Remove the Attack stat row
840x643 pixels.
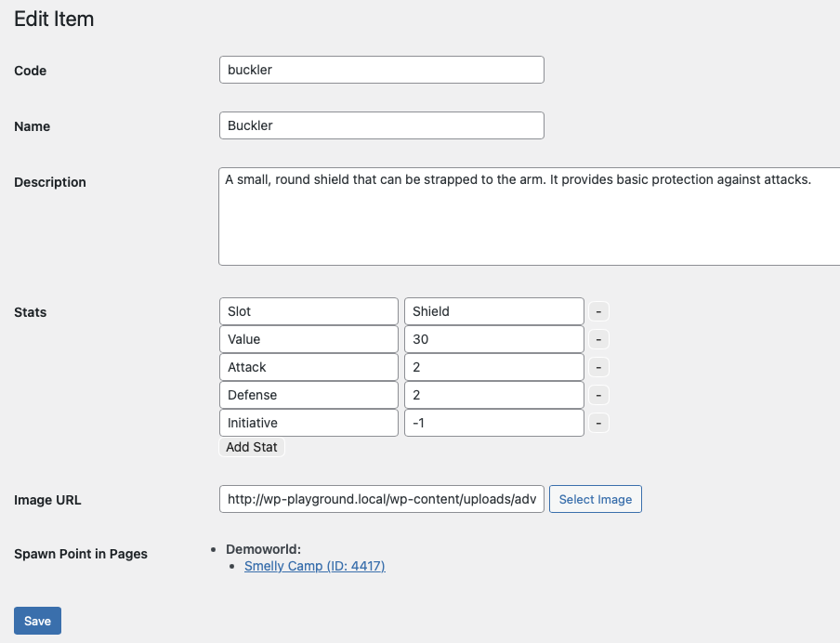click(599, 367)
